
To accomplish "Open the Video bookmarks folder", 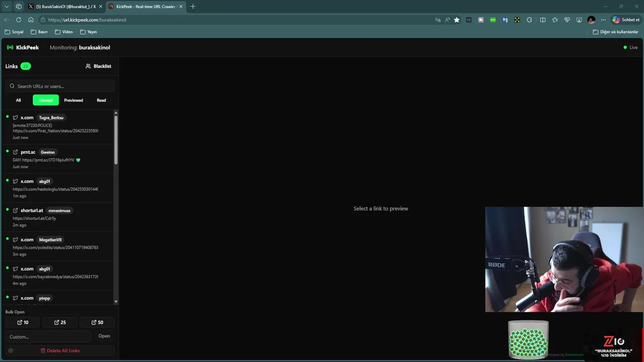I will click(64, 32).
